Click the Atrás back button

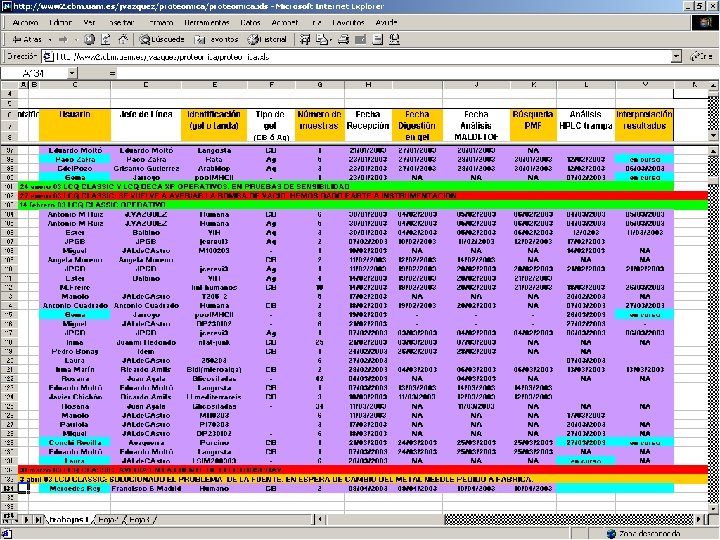[x=27, y=39]
